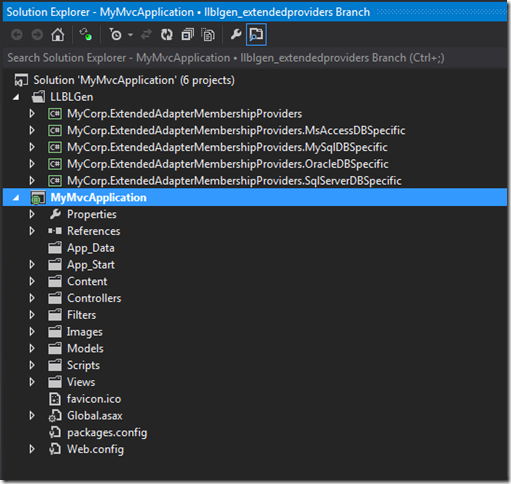Open Properties via wrench icon

(236, 35)
